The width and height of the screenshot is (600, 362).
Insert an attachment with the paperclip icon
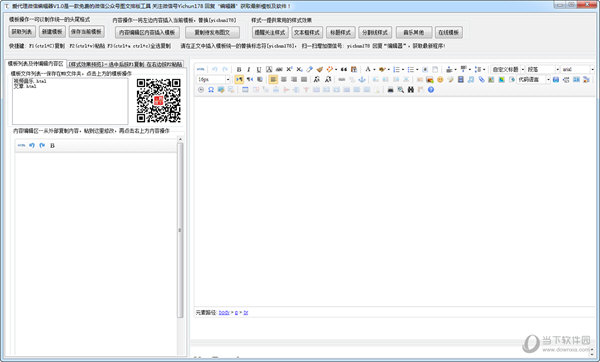pos(481,80)
